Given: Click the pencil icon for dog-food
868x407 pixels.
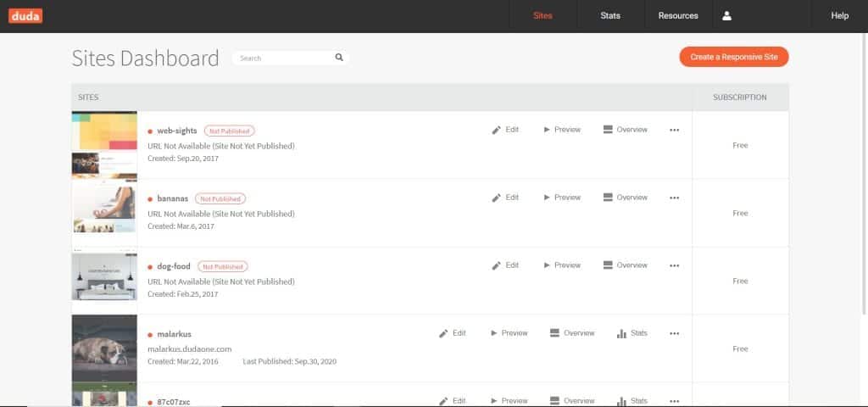Looking at the screenshot, I should coord(497,265).
